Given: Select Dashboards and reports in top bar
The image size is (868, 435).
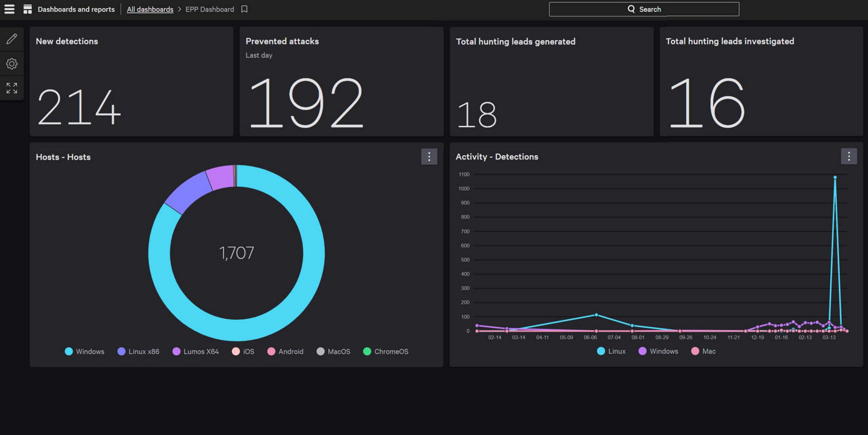Looking at the screenshot, I should [76, 9].
